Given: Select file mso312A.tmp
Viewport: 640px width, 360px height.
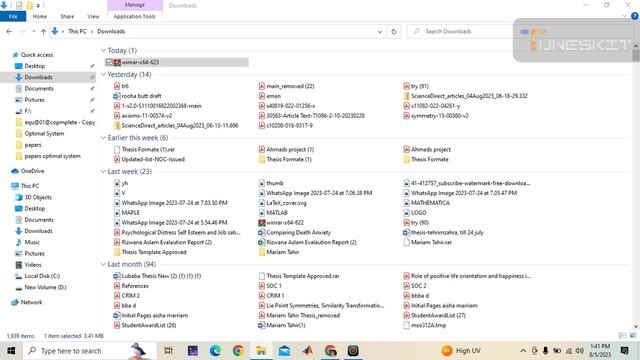Looking at the screenshot, I should click(x=428, y=325).
